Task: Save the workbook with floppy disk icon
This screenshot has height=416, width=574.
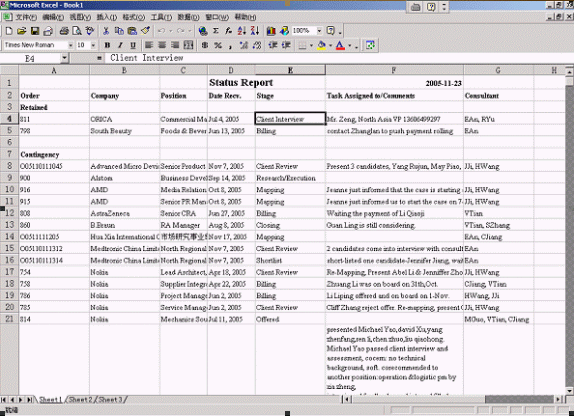Action: point(35,31)
